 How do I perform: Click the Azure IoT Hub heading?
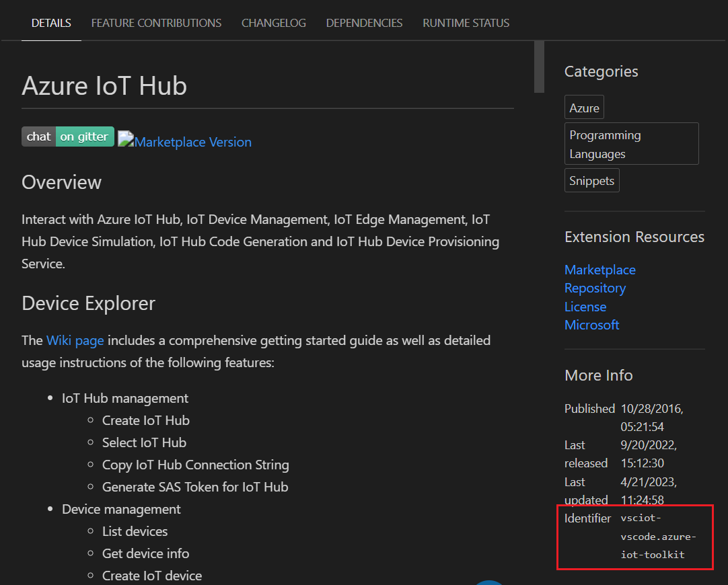click(x=104, y=86)
